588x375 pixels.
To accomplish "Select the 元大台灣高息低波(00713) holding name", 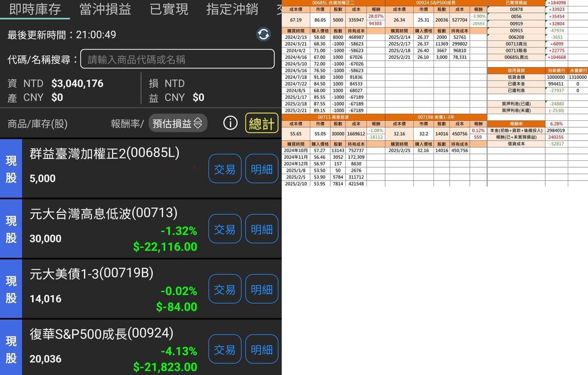I will tap(103, 213).
